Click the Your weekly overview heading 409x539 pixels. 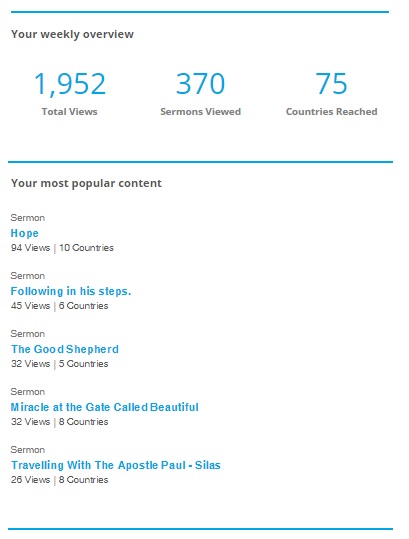(x=72, y=34)
